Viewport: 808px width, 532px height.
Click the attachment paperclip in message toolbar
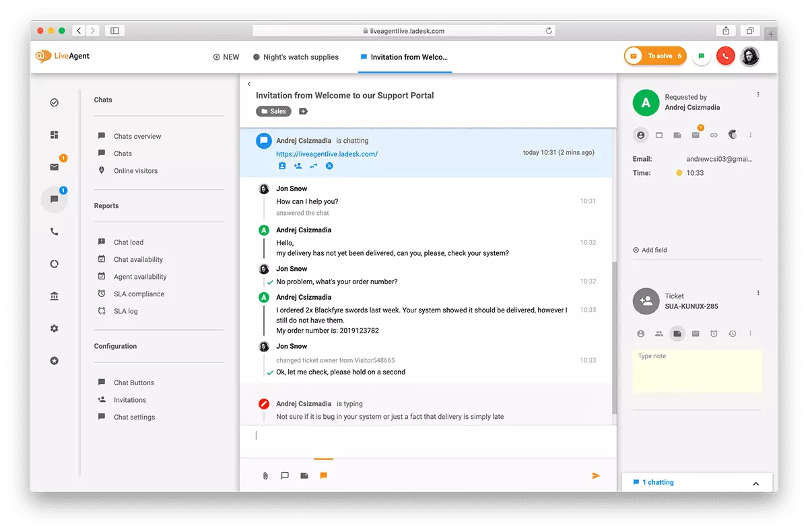pyautogui.click(x=265, y=475)
